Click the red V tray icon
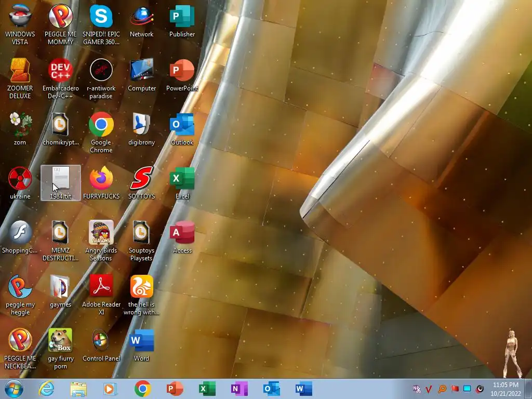 pos(429,389)
